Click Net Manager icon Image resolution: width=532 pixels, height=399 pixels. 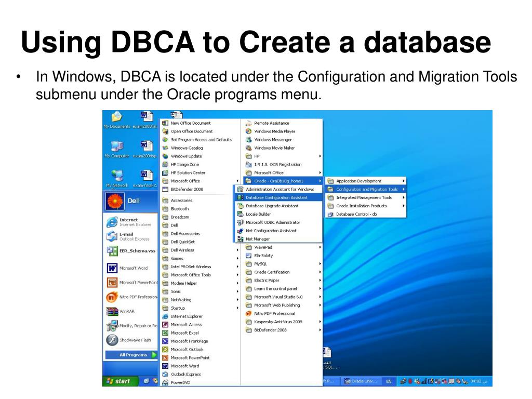pos(240,239)
